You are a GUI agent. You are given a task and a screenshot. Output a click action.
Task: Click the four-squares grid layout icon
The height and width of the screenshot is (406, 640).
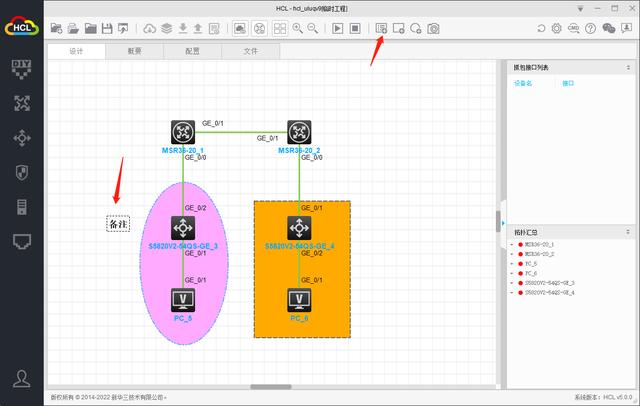click(x=280, y=28)
